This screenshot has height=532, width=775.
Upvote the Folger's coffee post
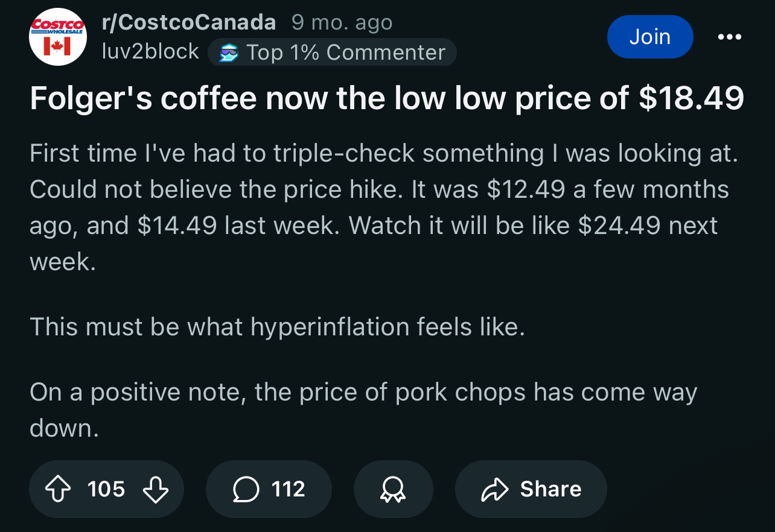pyautogui.click(x=58, y=489)
